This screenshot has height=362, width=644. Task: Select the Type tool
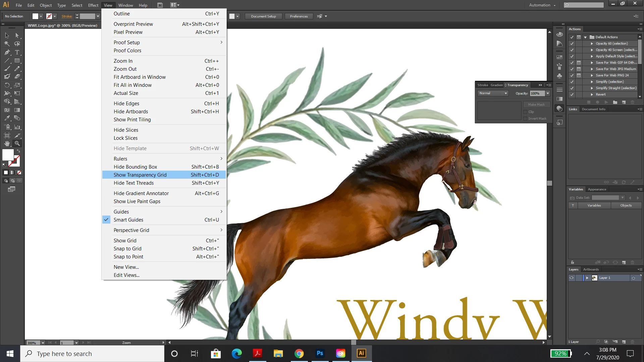click(x=17, y=52)
